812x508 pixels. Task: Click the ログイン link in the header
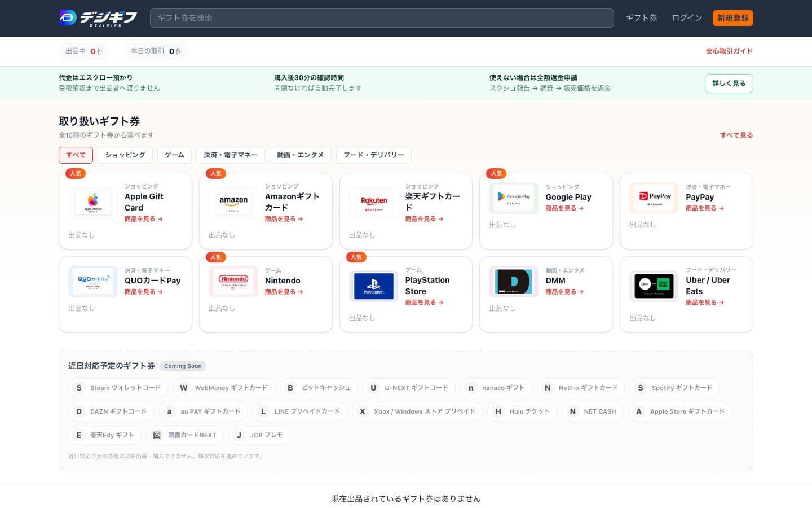[687, 18]
